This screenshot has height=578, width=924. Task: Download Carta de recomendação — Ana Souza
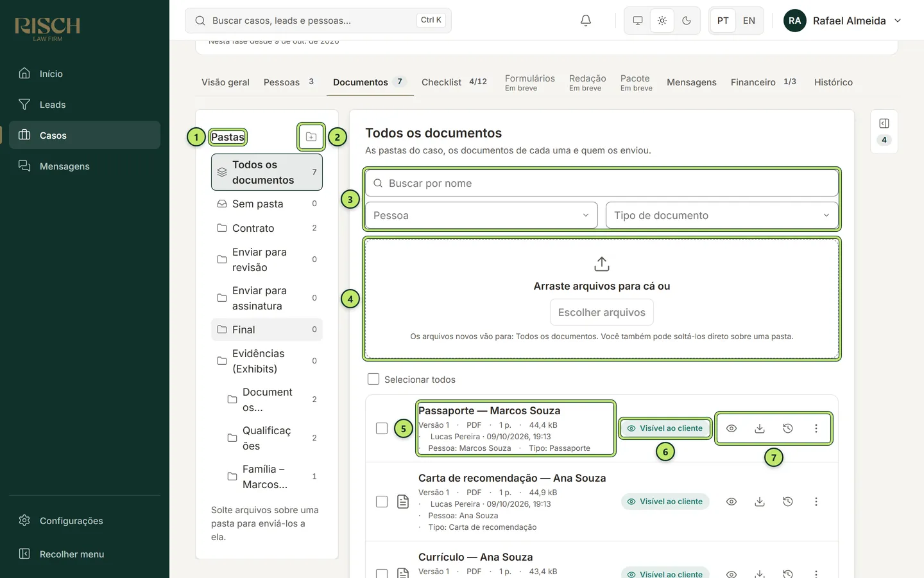(760, 502)
